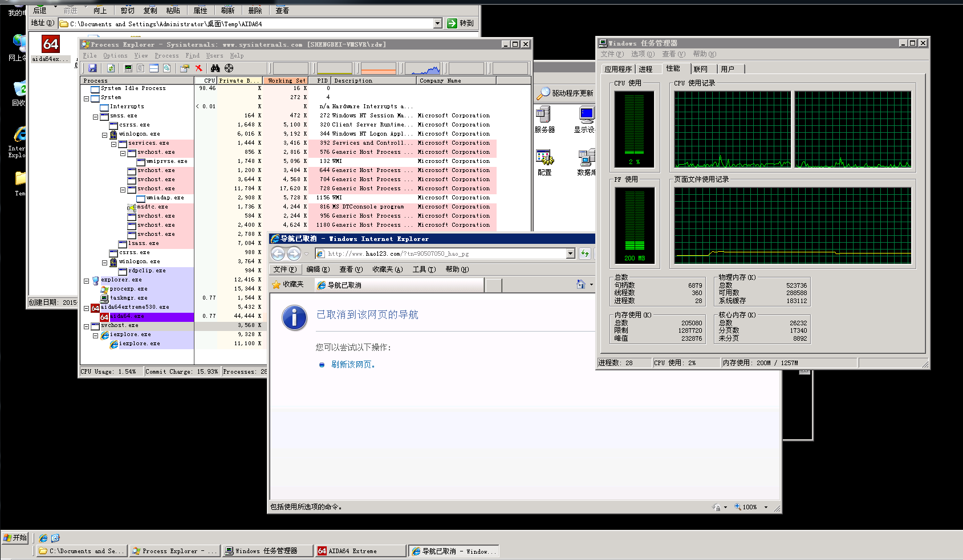Click green Go arrow button in Explorer address bar
963x560 pixels.
click(x=452, y=23)
